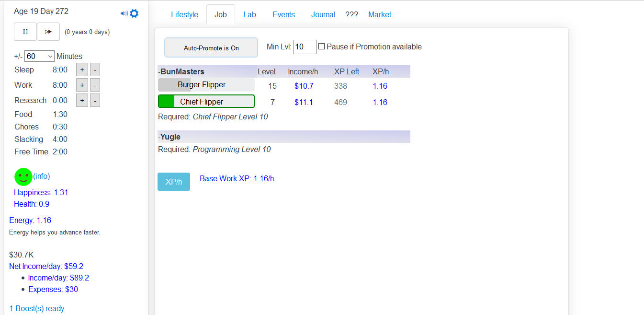Open the Journal tab
This screenshot has height=315, width=644.
pos(323,14)
